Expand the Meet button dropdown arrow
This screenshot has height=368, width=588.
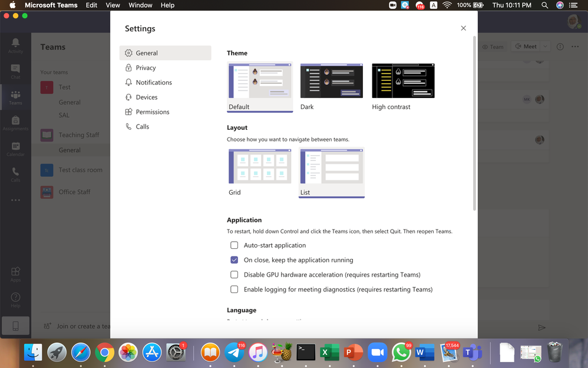(x=545, y=47)
